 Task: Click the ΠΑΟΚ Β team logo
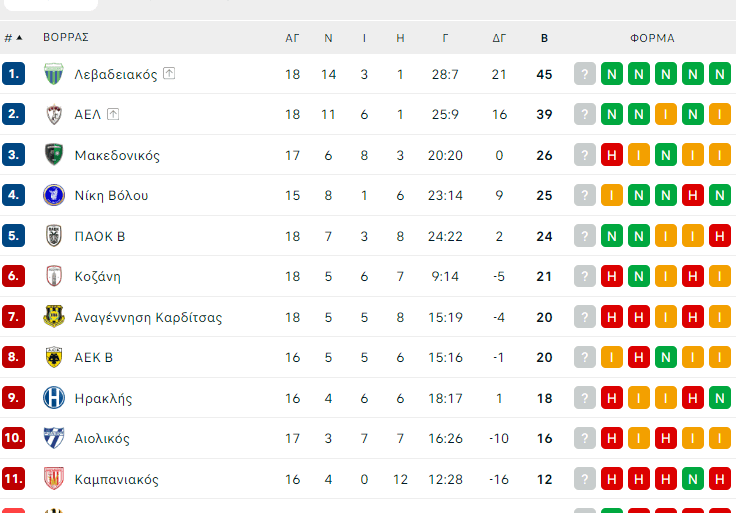pos(54,236)
